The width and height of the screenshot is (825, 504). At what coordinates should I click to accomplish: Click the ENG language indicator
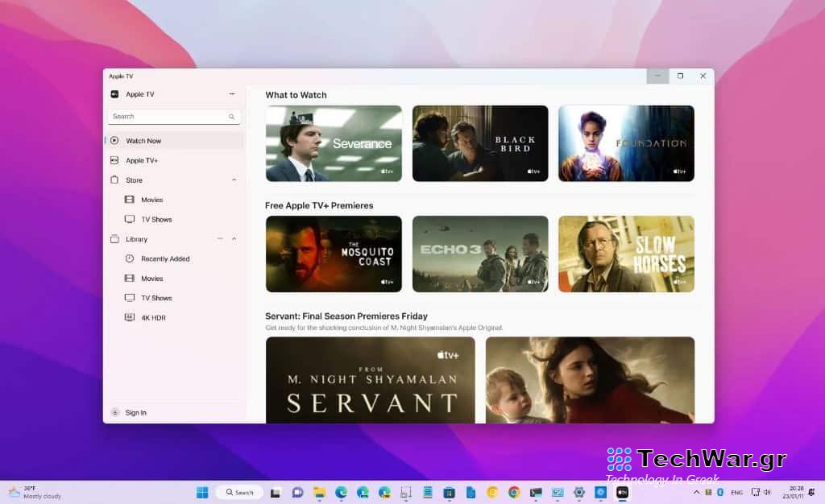[x=736, y=492]
